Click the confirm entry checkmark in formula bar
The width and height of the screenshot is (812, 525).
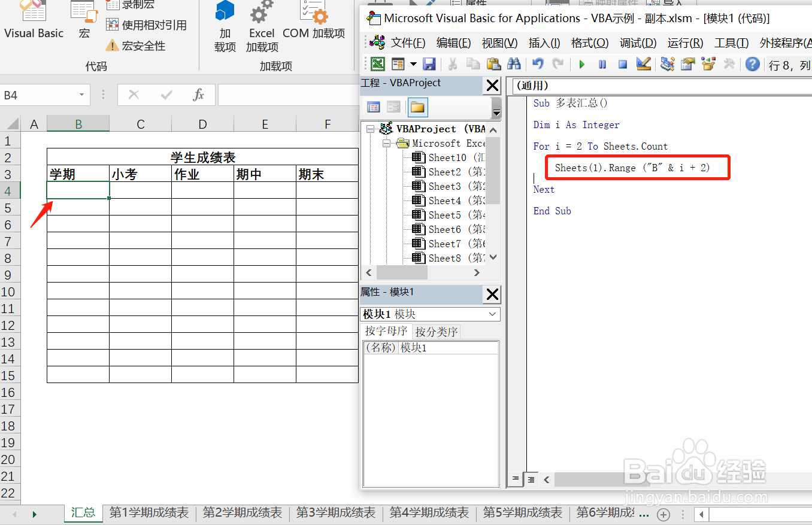[x=166, y=95]
